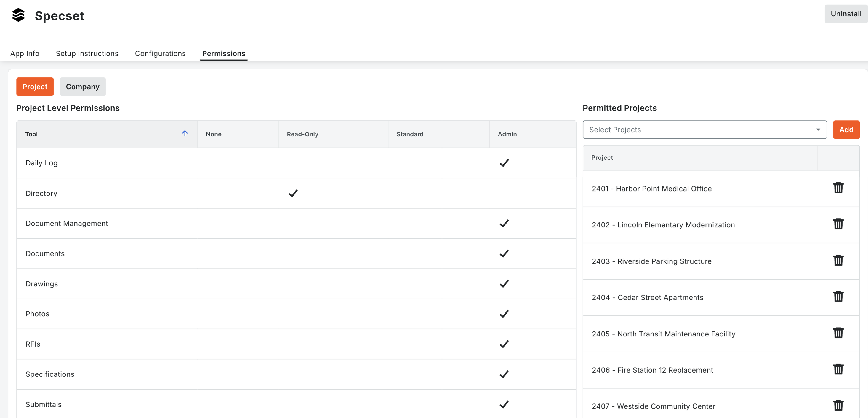
Task: Select the Daily Log tool row label
Action: coord(41,163)
